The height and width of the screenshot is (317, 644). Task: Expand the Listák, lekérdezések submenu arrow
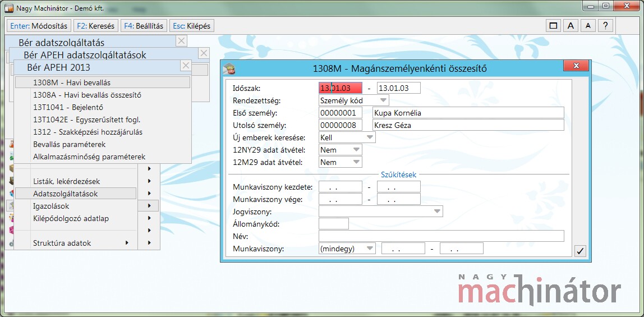149,181
